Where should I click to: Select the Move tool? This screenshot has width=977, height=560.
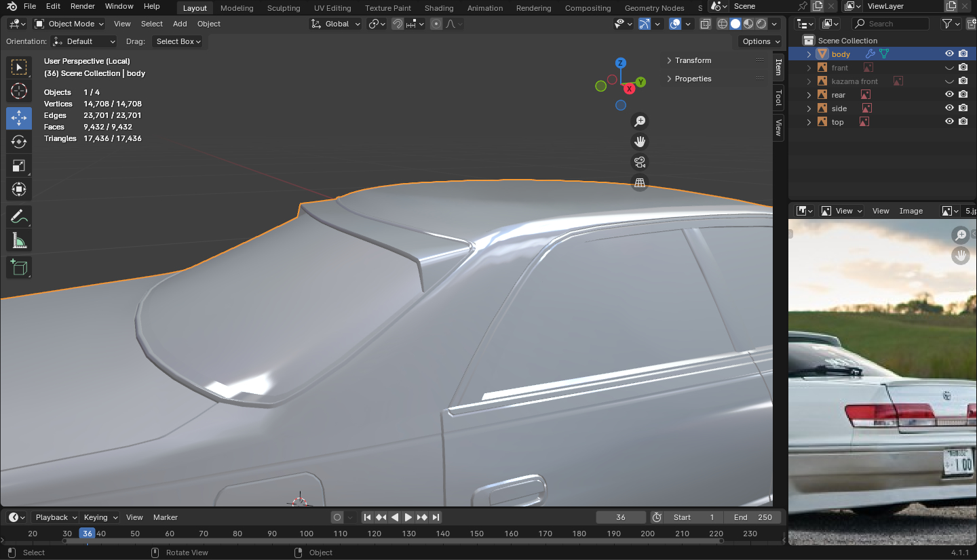point(19,118)
